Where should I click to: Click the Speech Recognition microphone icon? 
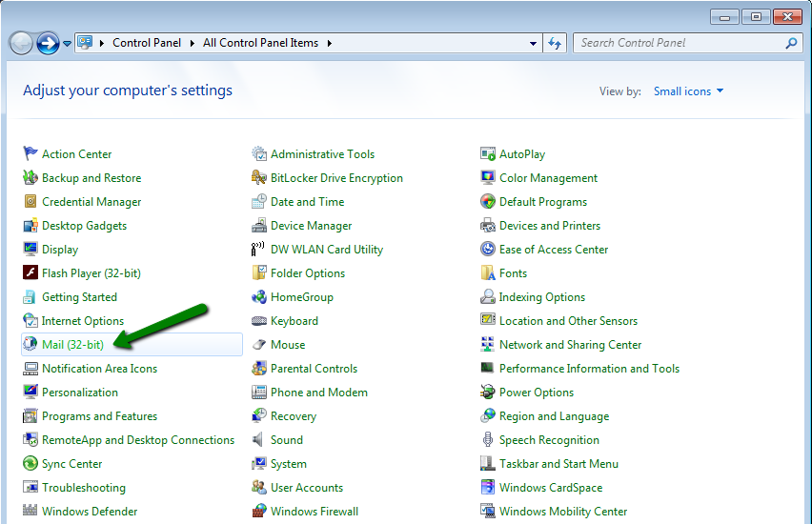tap(488, 439)
